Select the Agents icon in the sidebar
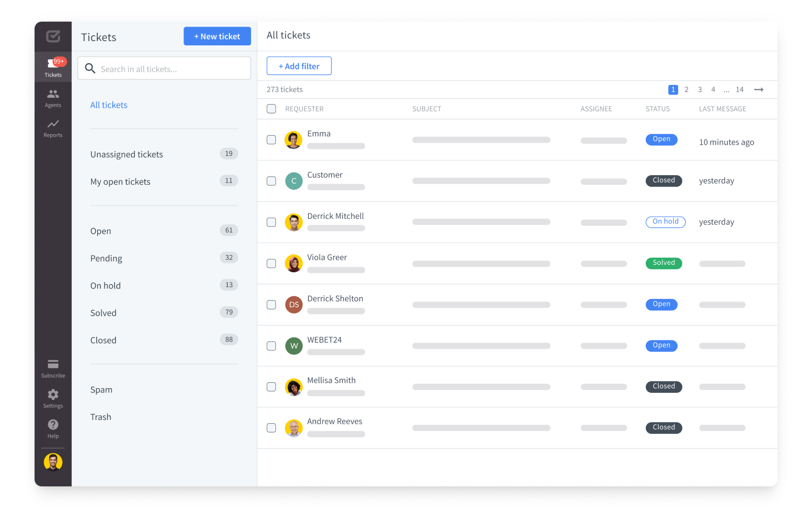Viewport: 812px width, 508px height. [52, 96]
